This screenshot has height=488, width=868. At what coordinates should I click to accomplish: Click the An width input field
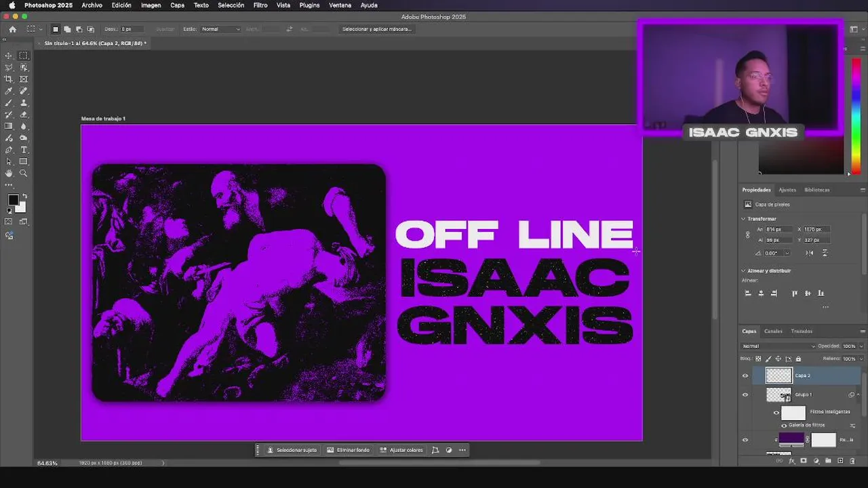click(x=778, y=229)
